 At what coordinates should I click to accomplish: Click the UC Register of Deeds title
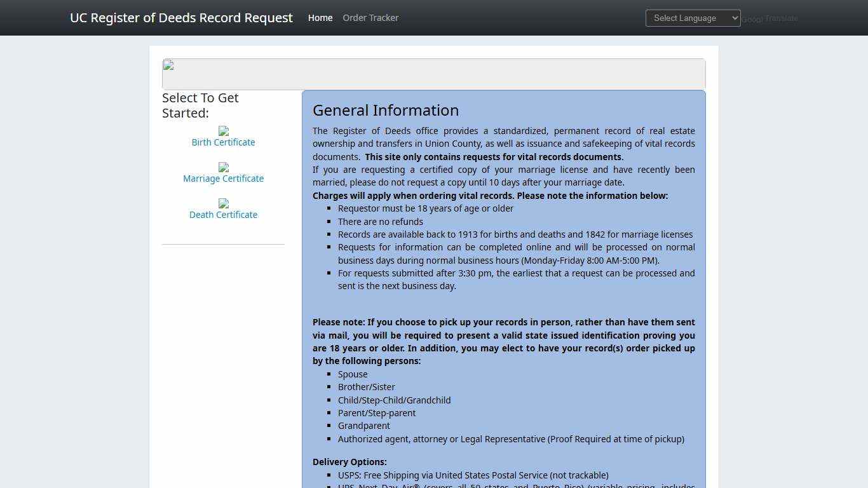pos(181,18)
